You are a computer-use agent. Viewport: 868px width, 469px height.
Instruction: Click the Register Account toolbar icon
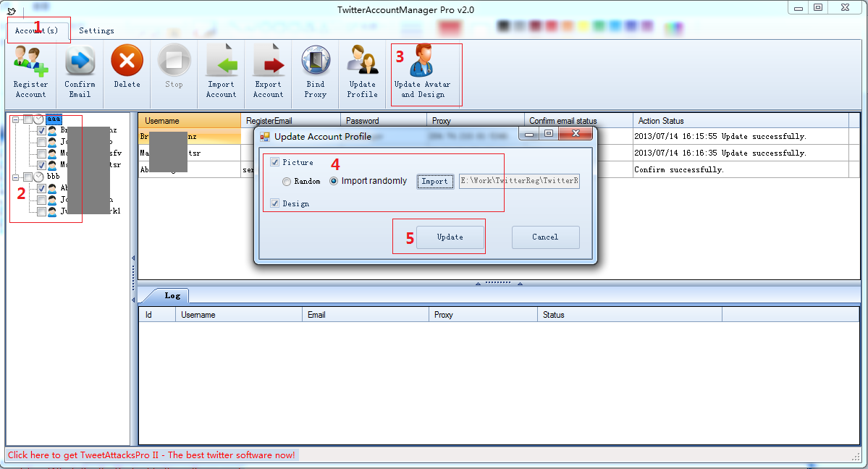click(30, 61)
